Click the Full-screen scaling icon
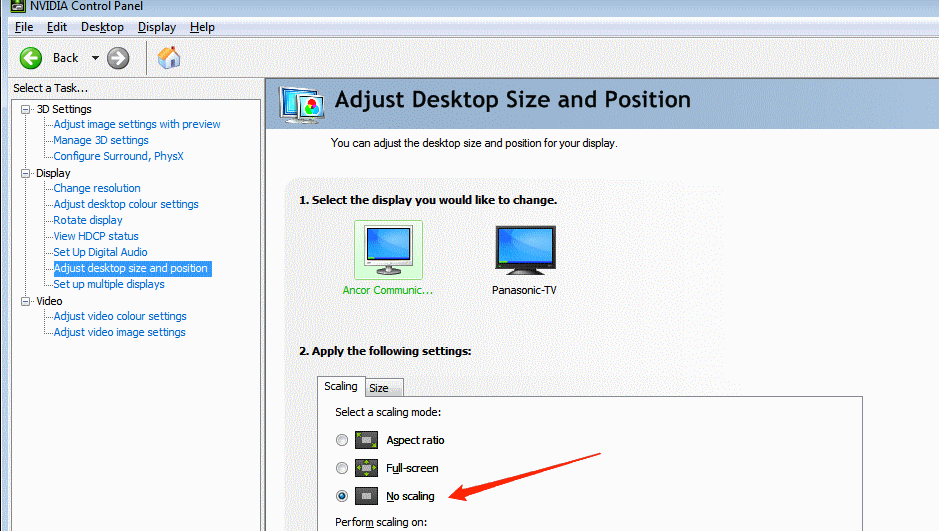 366,468
